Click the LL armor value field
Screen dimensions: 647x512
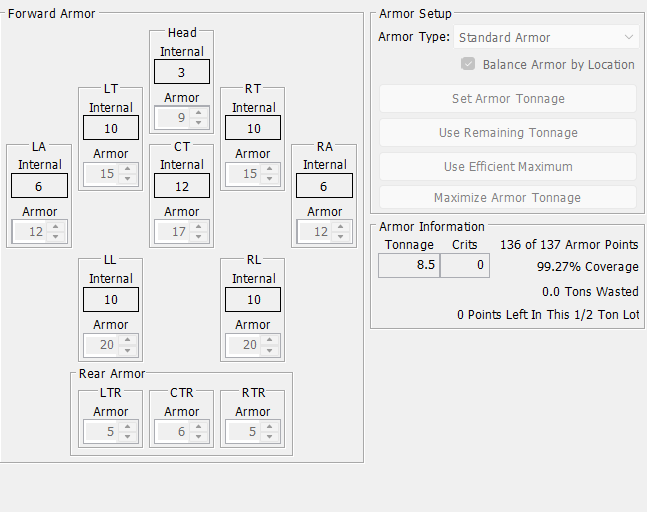(102, 345)
